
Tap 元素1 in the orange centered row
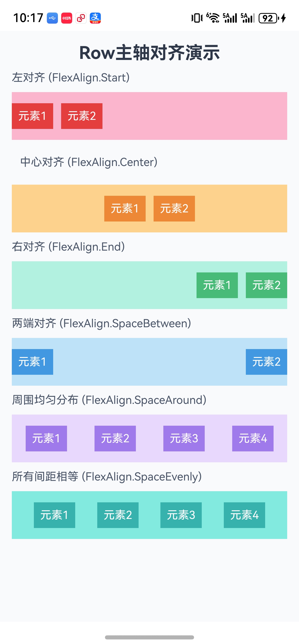tap(125, 209)
